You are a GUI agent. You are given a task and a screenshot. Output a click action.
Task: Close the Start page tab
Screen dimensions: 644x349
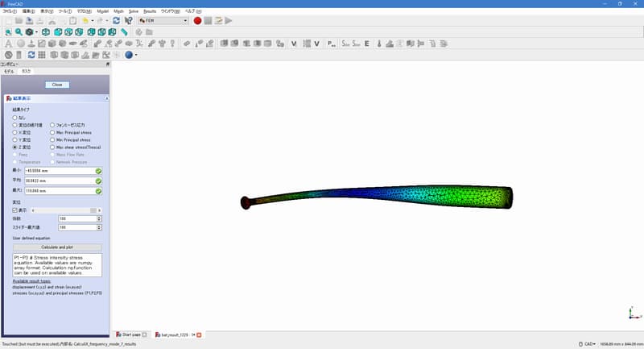[145, 335]
